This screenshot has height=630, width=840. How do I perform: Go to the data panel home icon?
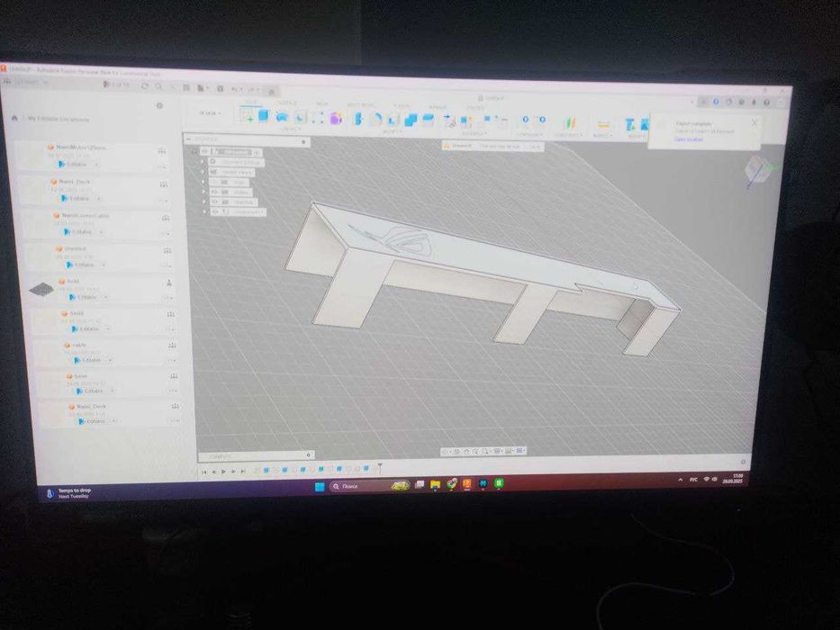[x=14, y=118]
